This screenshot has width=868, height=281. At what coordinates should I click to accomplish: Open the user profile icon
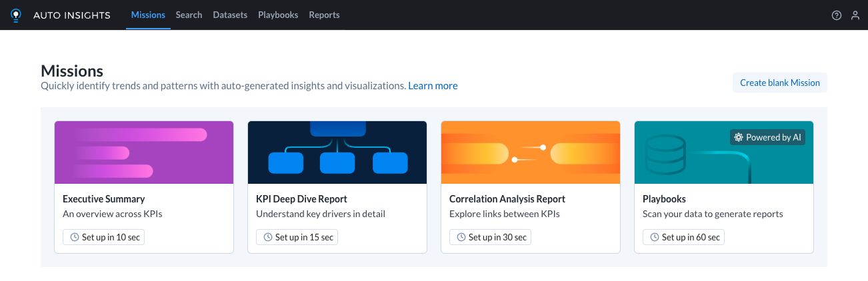855,15
